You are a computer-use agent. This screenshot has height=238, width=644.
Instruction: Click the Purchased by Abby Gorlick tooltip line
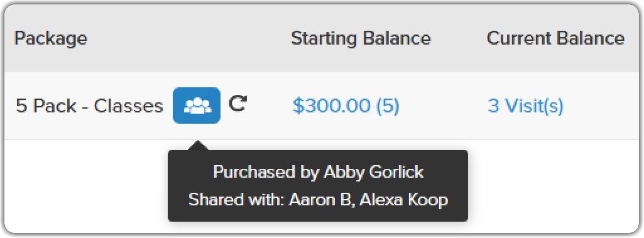[319, 172]
